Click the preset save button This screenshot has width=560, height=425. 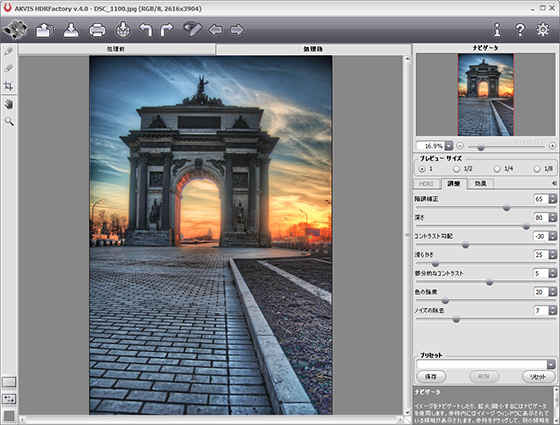pyautogui.click(x=431, y=376)
